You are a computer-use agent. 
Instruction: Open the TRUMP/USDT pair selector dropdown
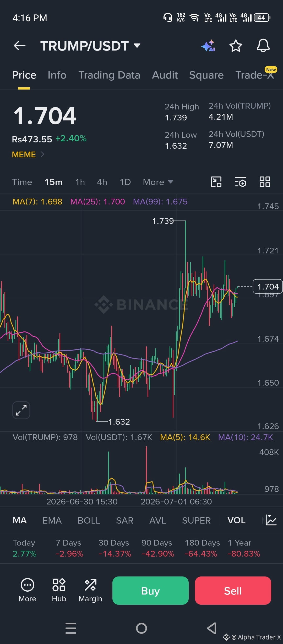(x=90, y=46)
